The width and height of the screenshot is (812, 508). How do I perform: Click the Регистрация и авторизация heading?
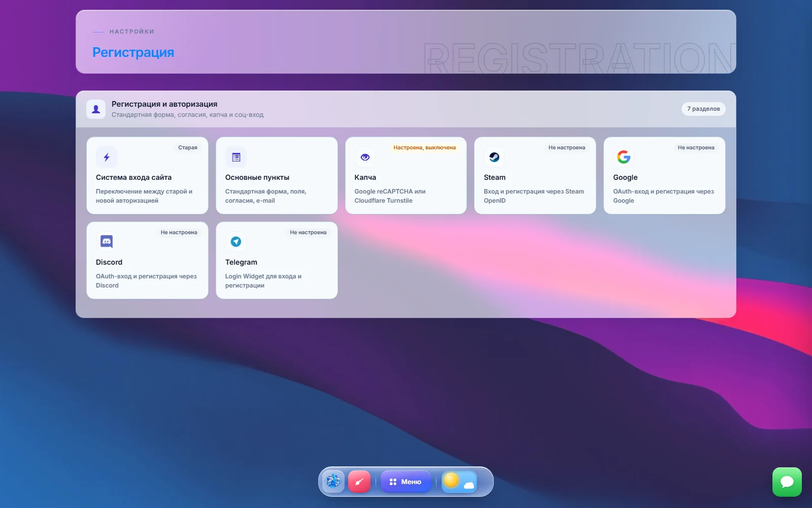pos(164,104)
